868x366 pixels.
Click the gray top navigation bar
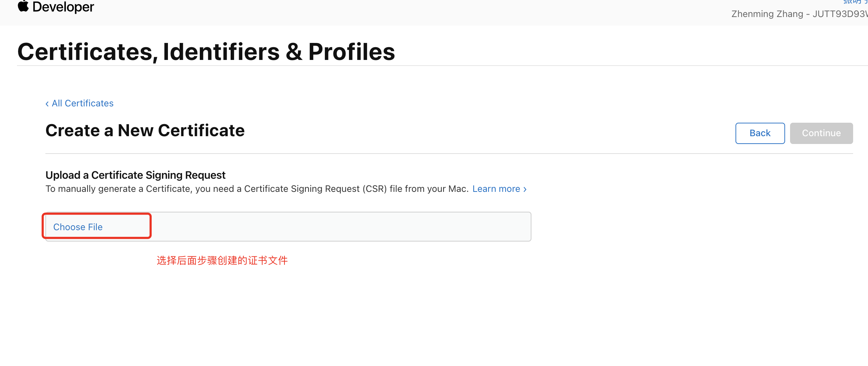[434, 12]
